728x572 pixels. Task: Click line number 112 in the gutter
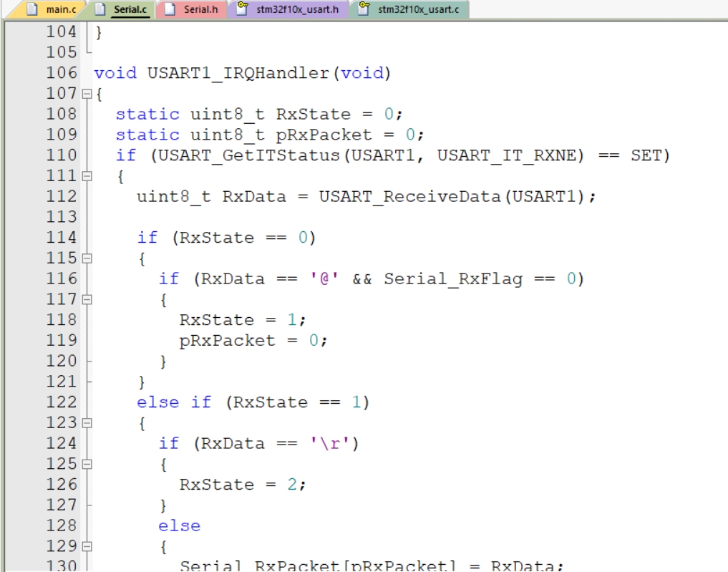(x=62, y=196)
